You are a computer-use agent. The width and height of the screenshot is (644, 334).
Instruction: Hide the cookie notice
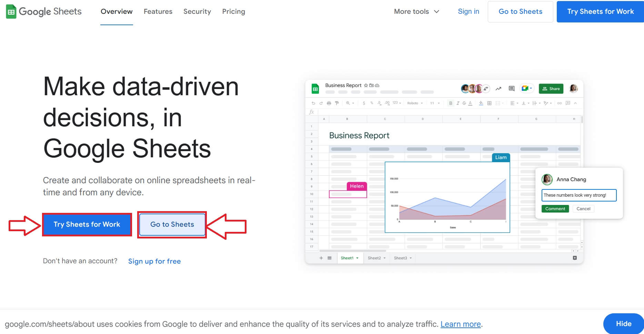click(623, 324)
